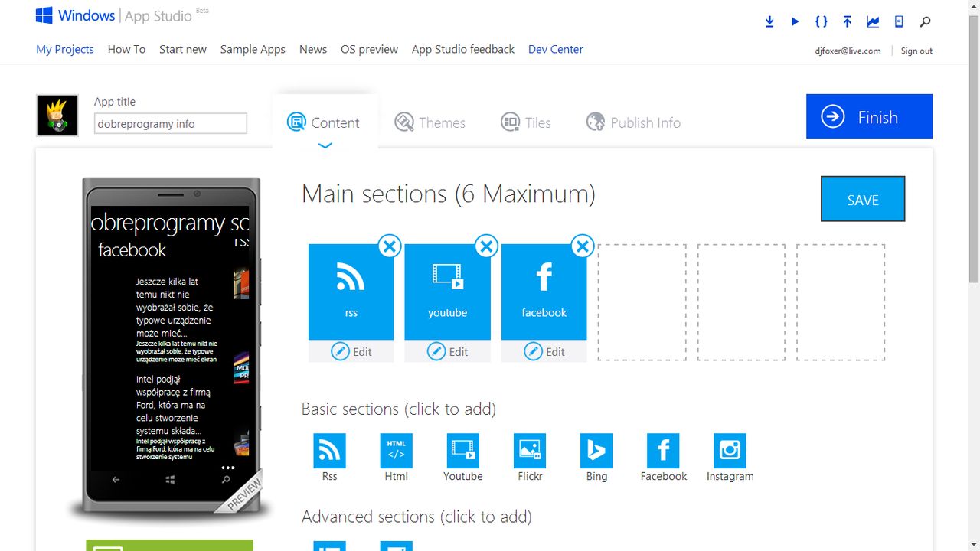Add a basic Rss section
Image resolution: width=980 pixels, height=551 pixels.
[x=329, y=458]
